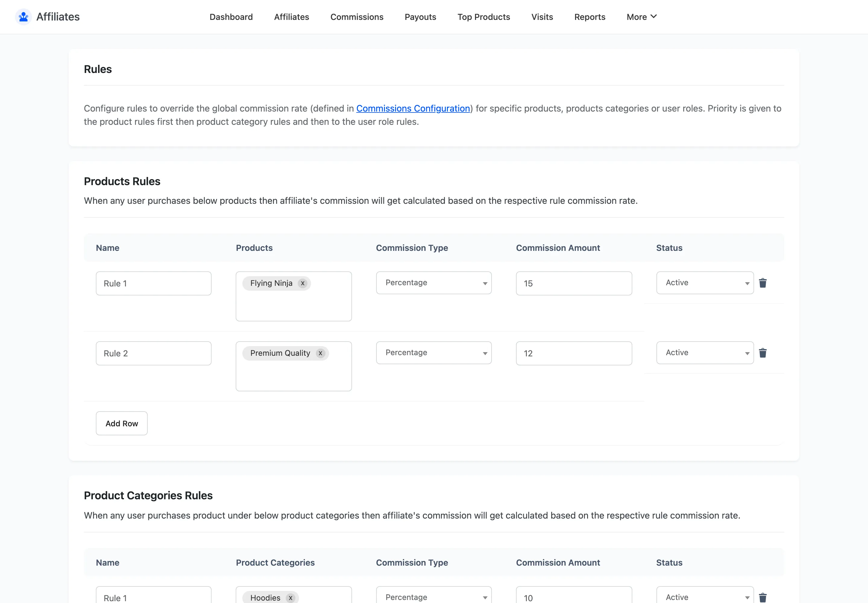Delete Products Rule 2 with trash icon

763,353
